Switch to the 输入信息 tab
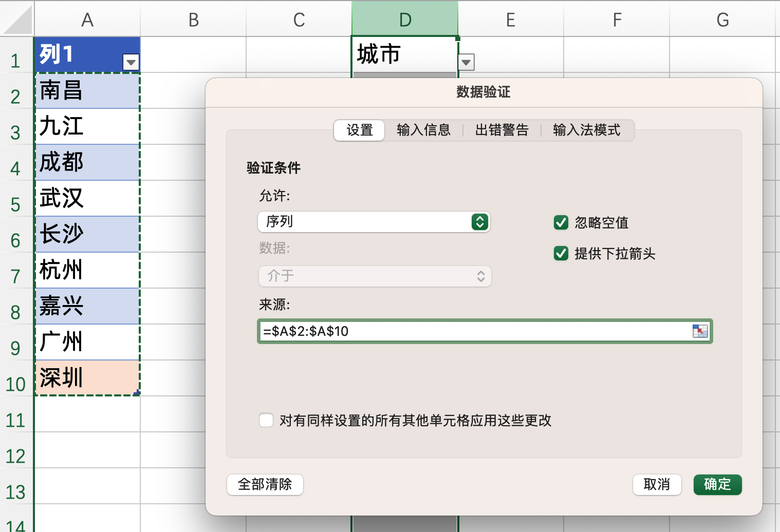This screenshot has height=532, width=780. point(423,130)
